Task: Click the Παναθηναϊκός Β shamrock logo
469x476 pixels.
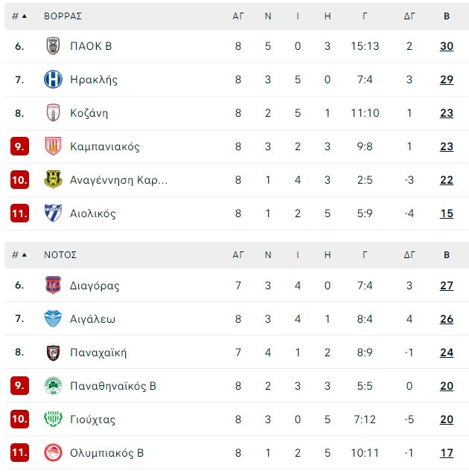Action: 53,385
